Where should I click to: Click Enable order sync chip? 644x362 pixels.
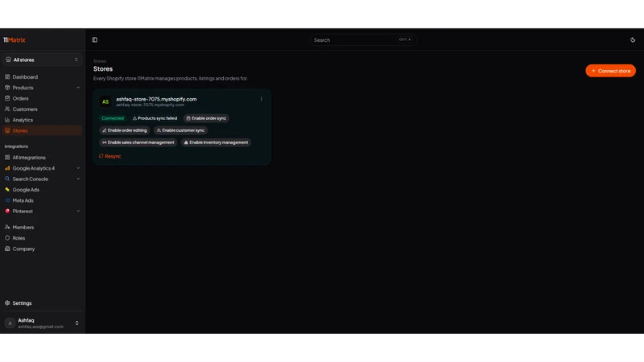click(206, 118)
